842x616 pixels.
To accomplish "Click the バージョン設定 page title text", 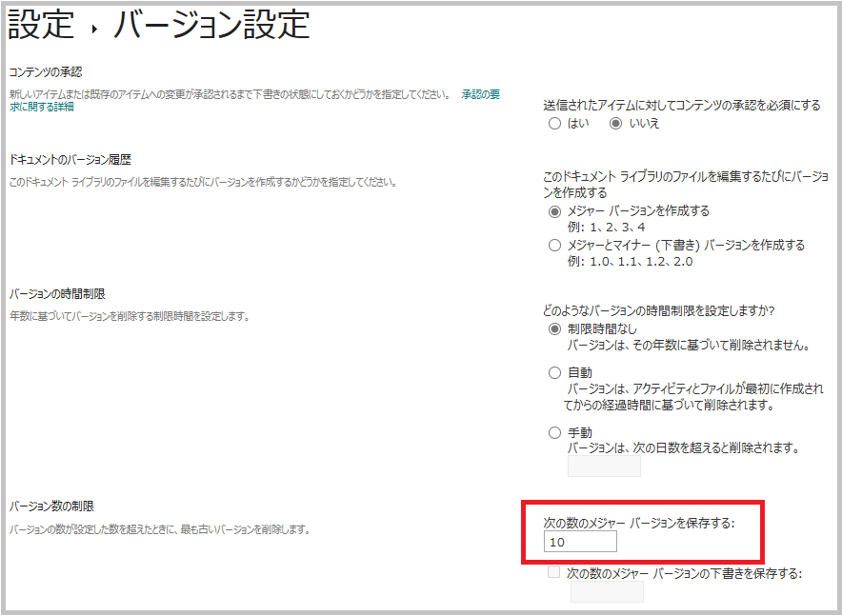I will click(x=212, y=25).
